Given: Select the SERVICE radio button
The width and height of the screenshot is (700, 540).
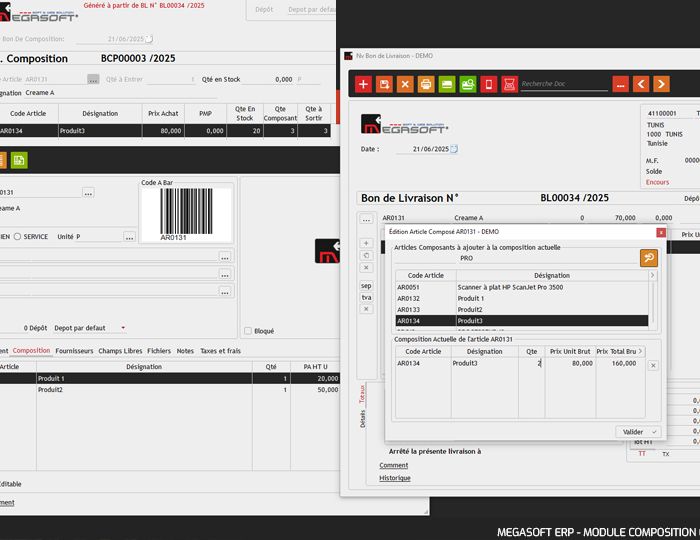Looking at the screenshot, I should coord(17,237).
